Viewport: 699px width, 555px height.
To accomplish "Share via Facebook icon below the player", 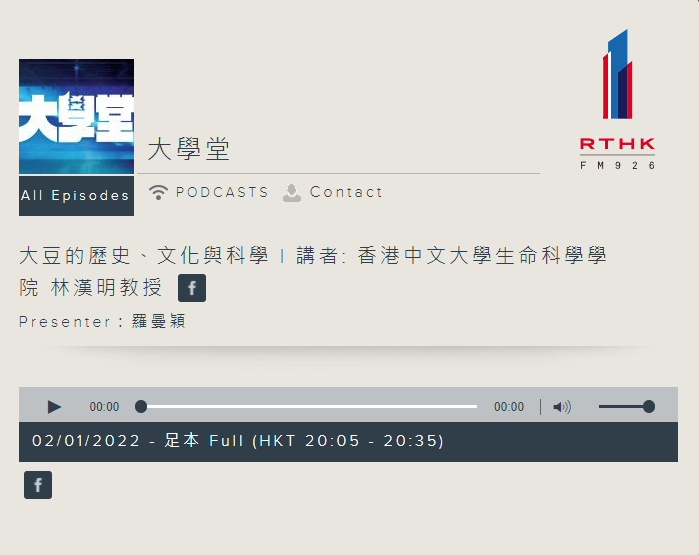I will 38,486.
